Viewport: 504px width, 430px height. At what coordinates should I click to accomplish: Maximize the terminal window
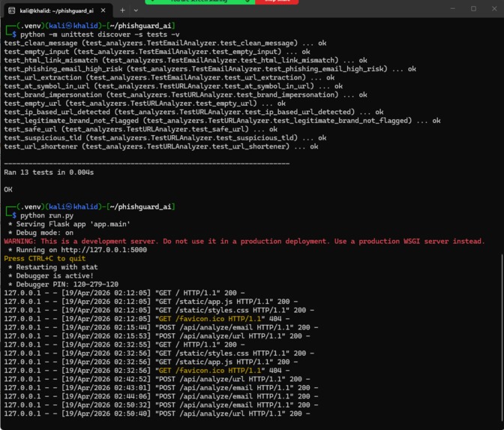point(473,9)
